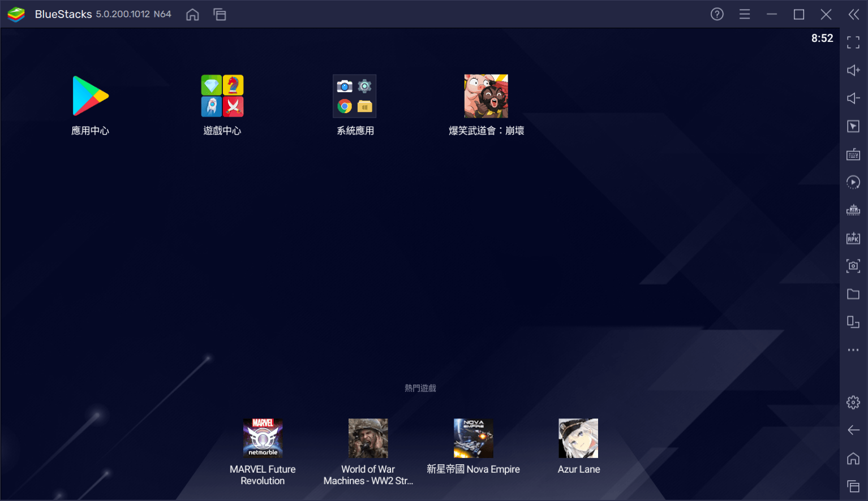Click the home icon in title bar
Image resolution: width=868 pixels, height=501 pixels.
(192, 15)
